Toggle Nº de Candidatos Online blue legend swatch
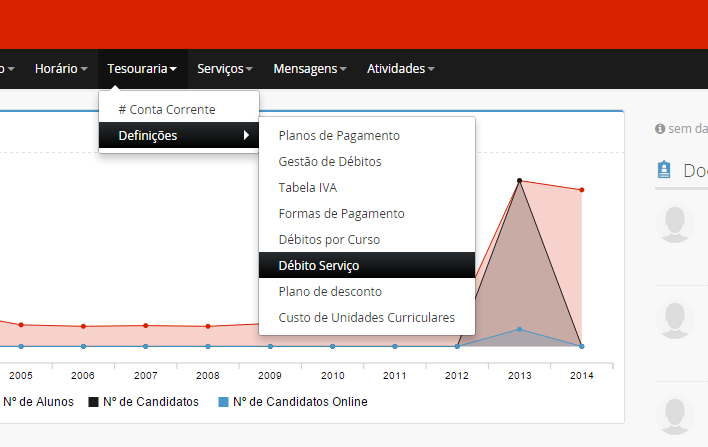This screenshot has height=447, width=708. 223,402
